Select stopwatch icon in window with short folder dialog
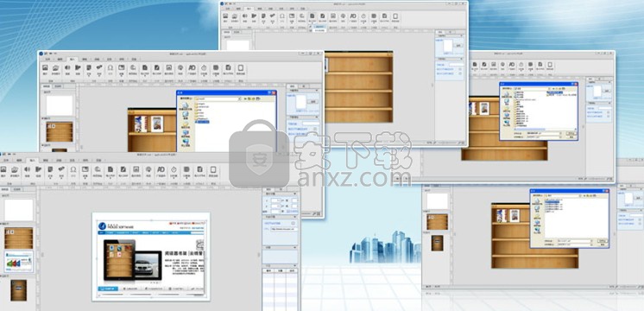644x311 pixels. (x=204, y=67)
